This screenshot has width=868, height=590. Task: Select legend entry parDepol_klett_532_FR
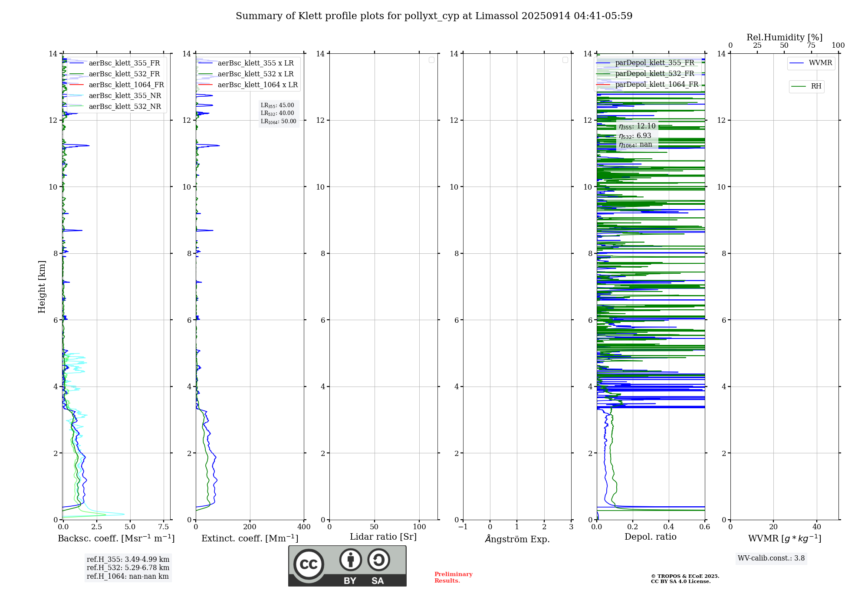(x=645, y=74)
